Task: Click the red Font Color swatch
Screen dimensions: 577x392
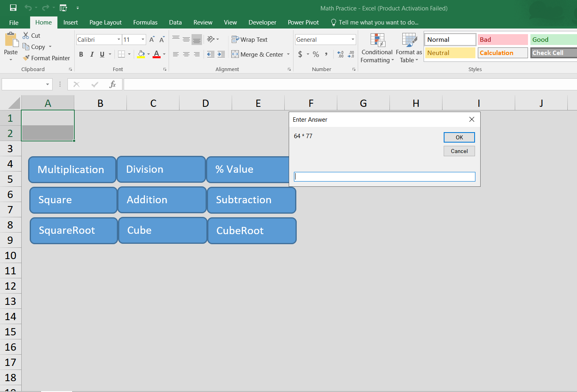Action: coord(157,56)
